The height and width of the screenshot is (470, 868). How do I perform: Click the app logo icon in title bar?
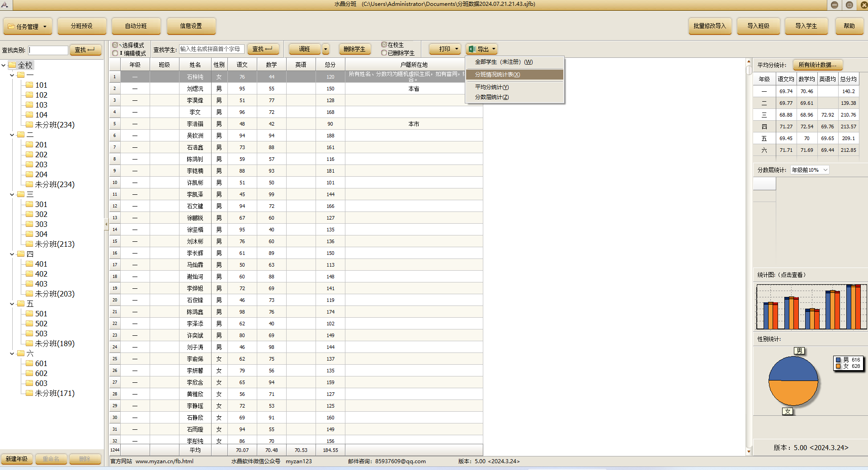(5, 5)
